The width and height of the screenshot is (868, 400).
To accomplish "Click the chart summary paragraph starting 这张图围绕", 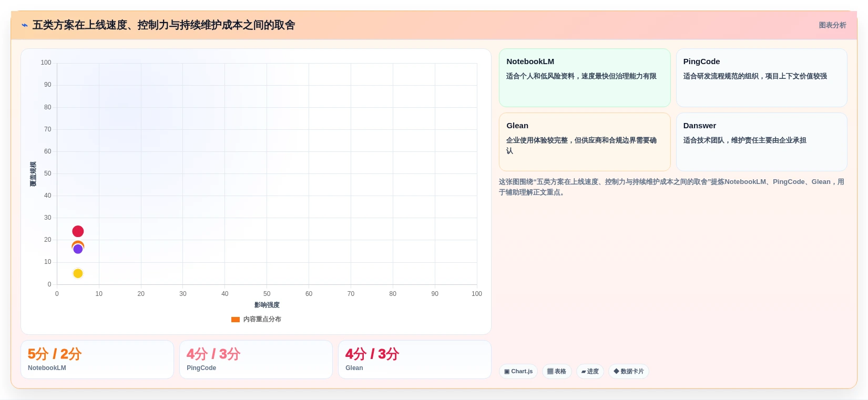I will [x=672, y=187].
